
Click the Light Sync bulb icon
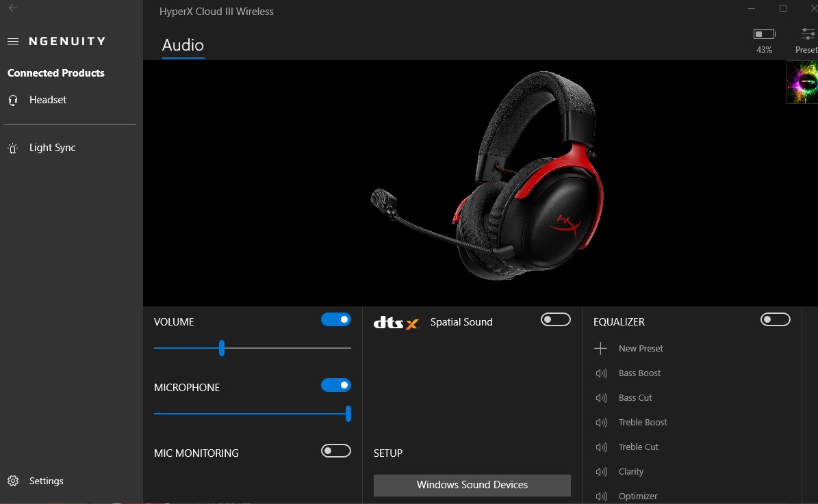coord(13,148)
